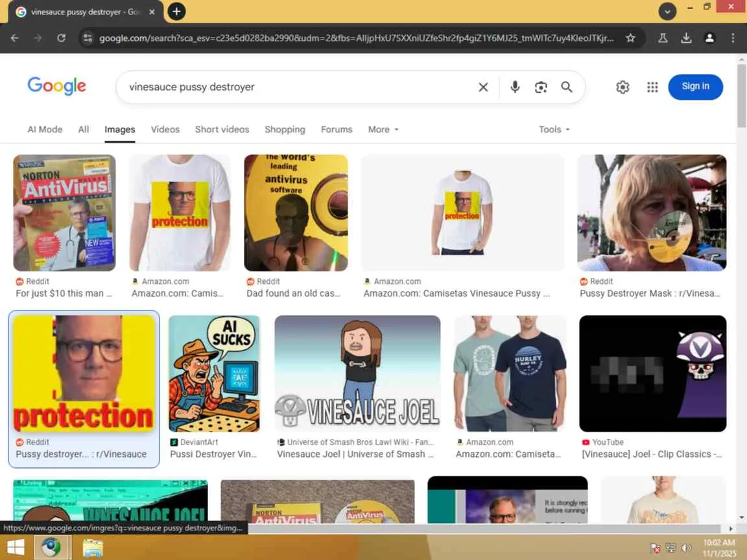Image resolution: width=747 pixels, height=560 pixels.
Task: Open Norton AntiVirus box thumbnail
Action: (x=64, y=213)
